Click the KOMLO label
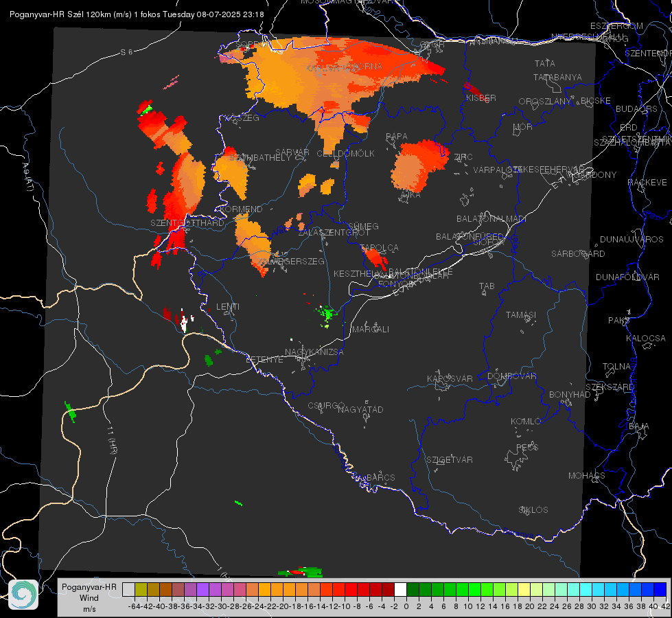The image size is (672, 618). coord(526,422)
